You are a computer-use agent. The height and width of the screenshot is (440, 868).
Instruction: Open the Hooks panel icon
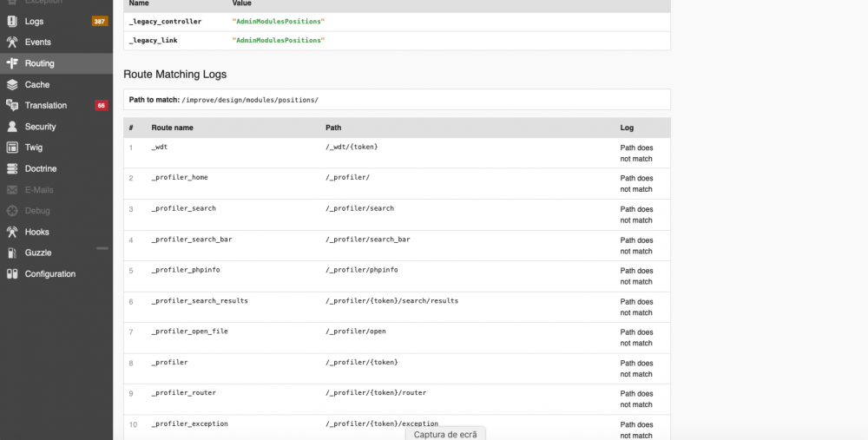[12, 232]
